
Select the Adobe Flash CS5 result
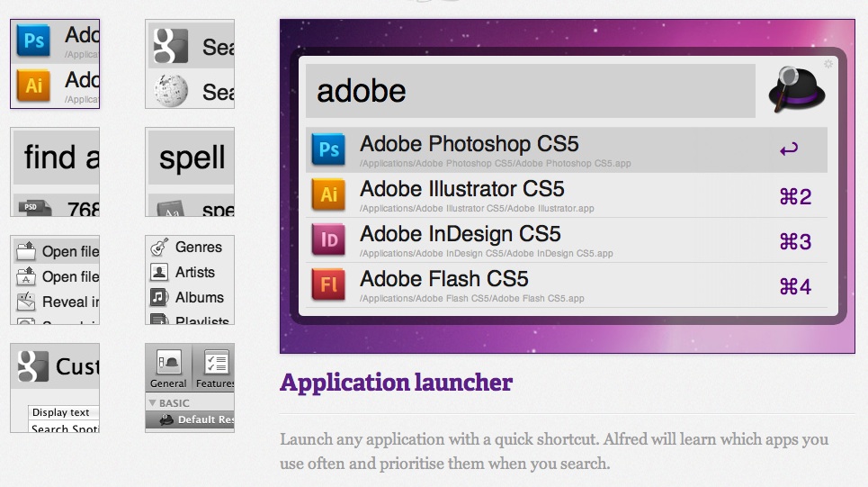[x=567, y=284]
